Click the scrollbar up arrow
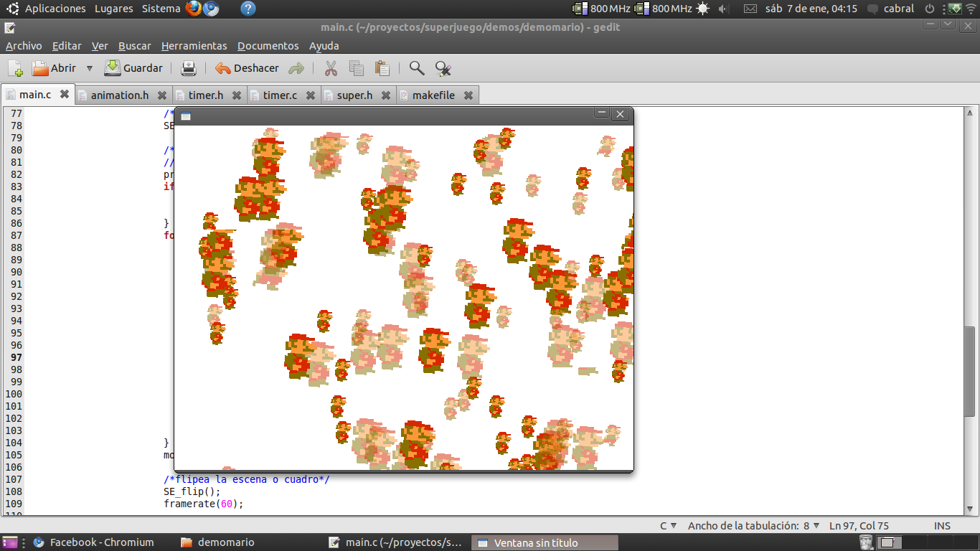The image size is (980, 551). click(x=970, y=113)
